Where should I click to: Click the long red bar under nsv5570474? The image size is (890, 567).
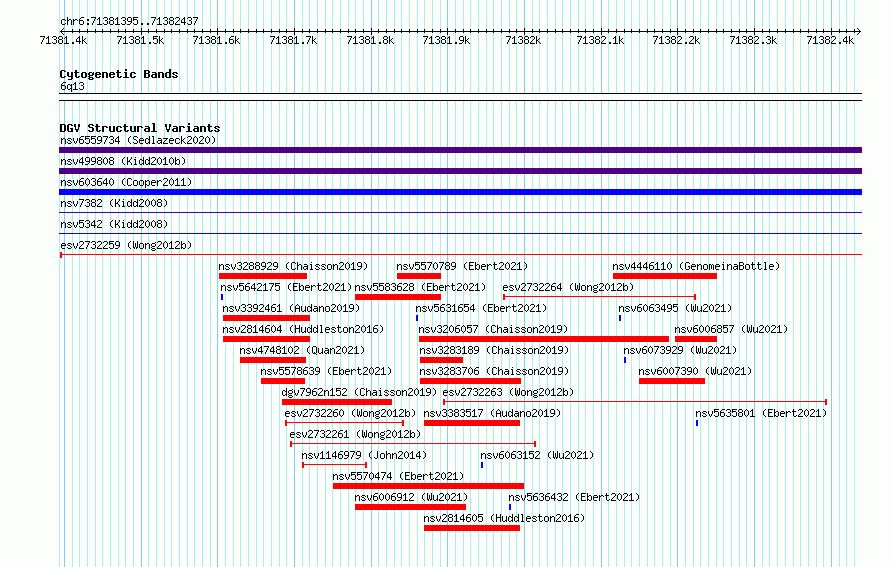pyautogui.click(x=429, y=486)
